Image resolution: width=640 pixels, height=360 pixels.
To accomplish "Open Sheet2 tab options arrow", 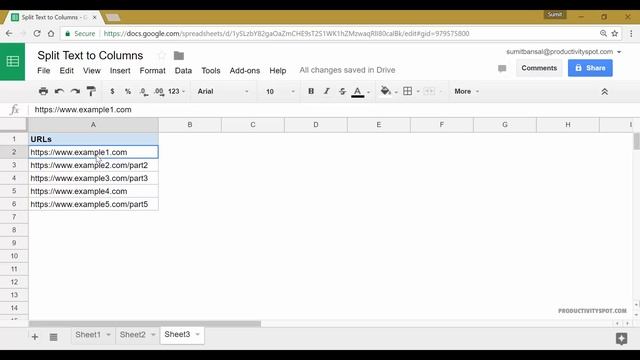I will pos(153,335).
